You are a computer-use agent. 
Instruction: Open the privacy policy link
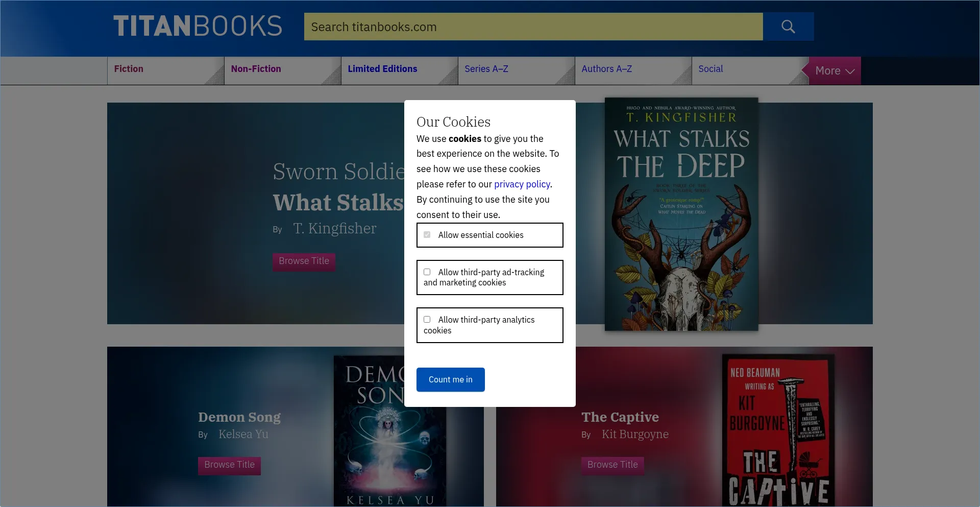pyautogui.click(x=522, y=184)
